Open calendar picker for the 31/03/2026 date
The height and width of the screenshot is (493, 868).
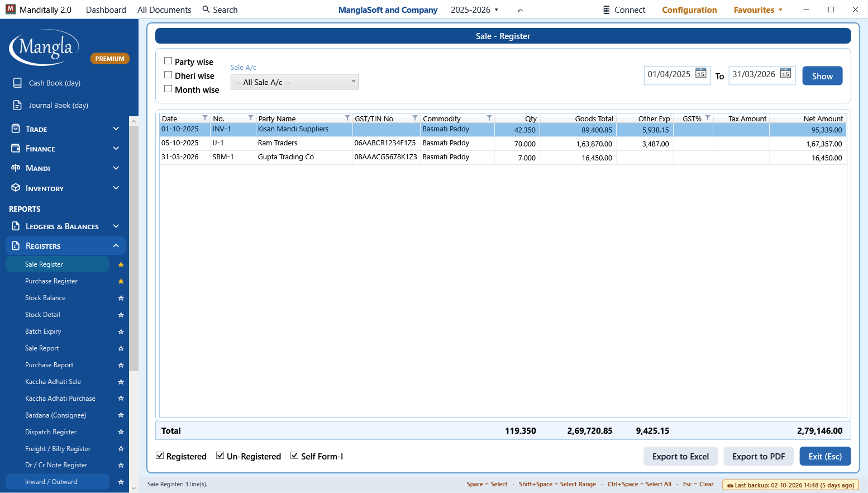[785, 74]
